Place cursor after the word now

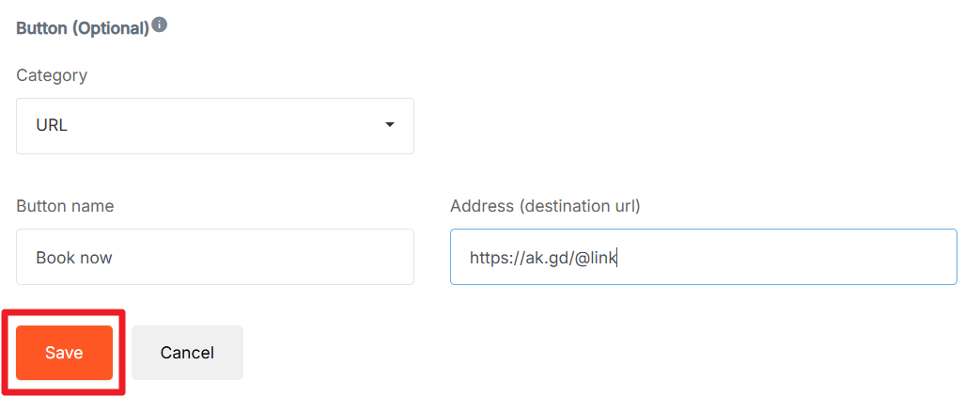point(114,257)
